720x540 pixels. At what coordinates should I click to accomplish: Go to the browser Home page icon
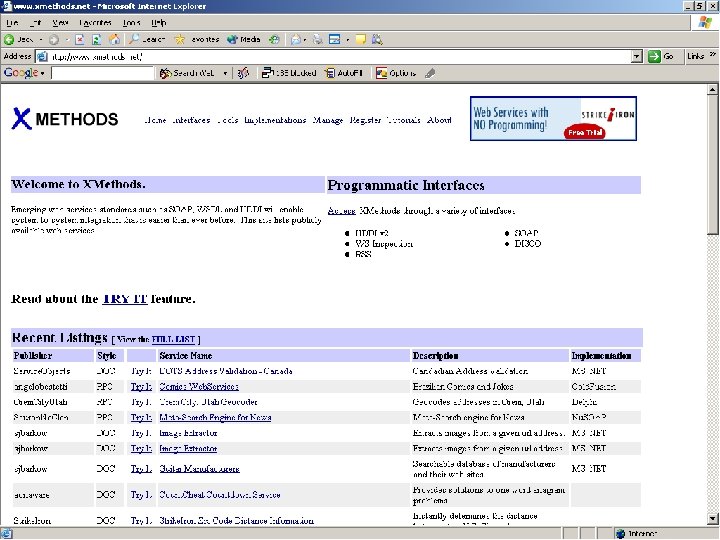pyautogui.click(x=114, y=39)
